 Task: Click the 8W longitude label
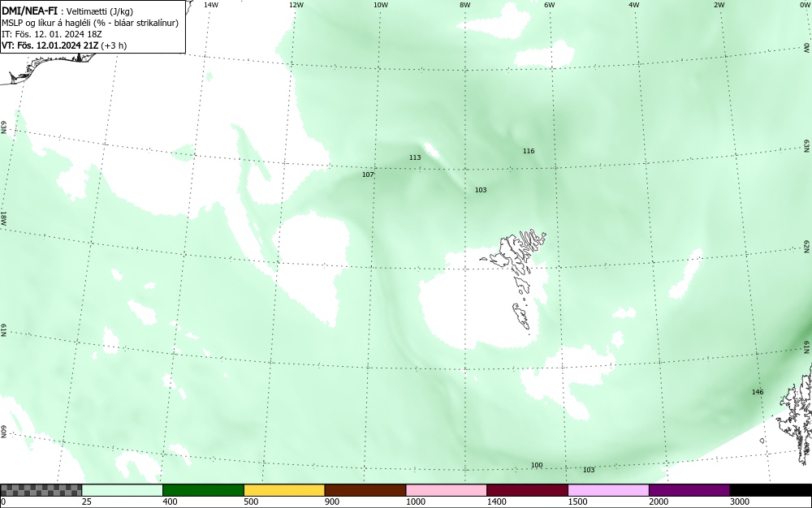(465, 5)
